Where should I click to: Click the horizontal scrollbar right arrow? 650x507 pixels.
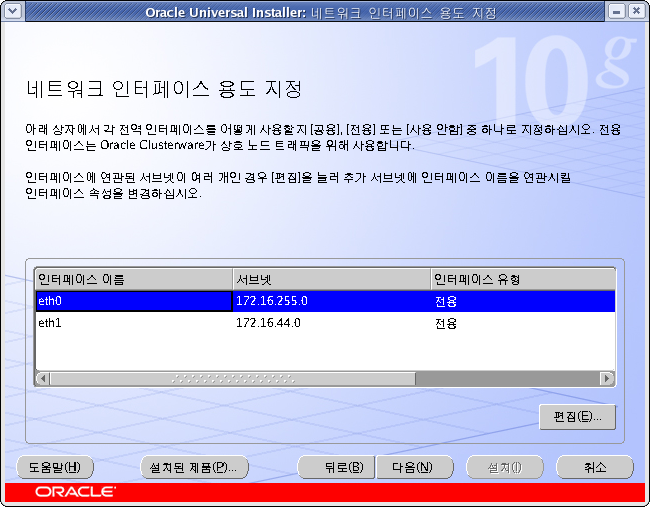coord(607,378)
